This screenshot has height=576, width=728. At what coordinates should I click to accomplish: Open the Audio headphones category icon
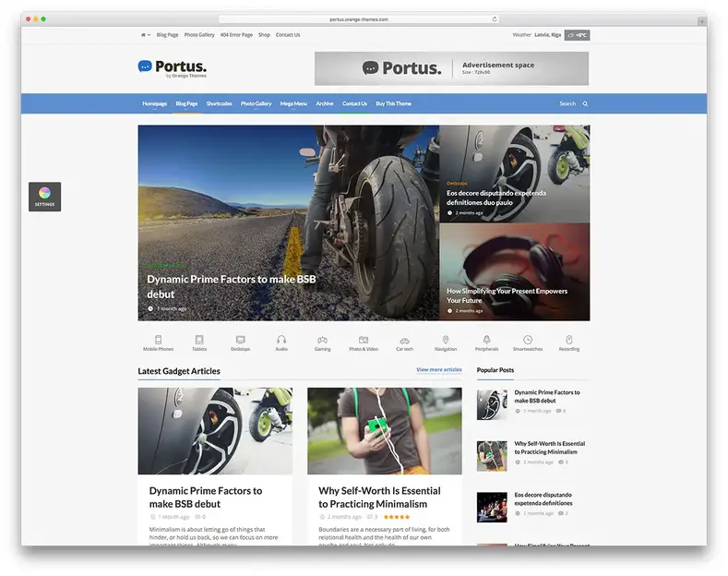click(281, 340)
